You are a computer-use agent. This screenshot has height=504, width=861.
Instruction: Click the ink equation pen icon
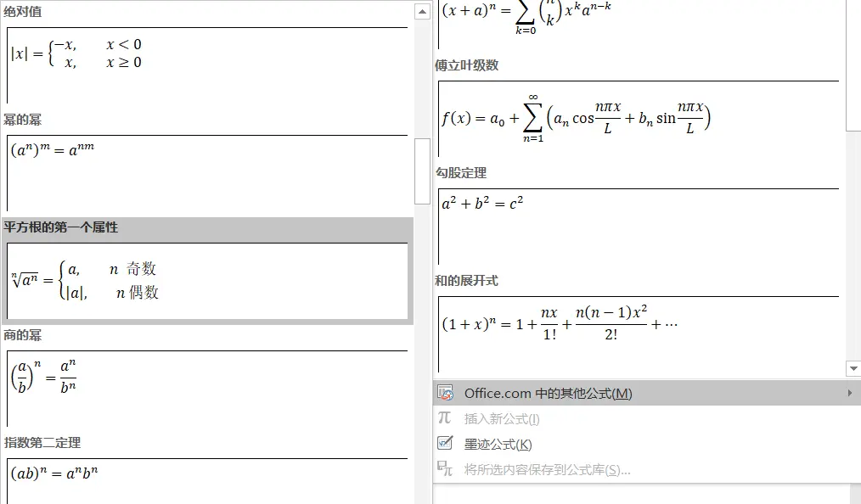(x=445, y=443)
